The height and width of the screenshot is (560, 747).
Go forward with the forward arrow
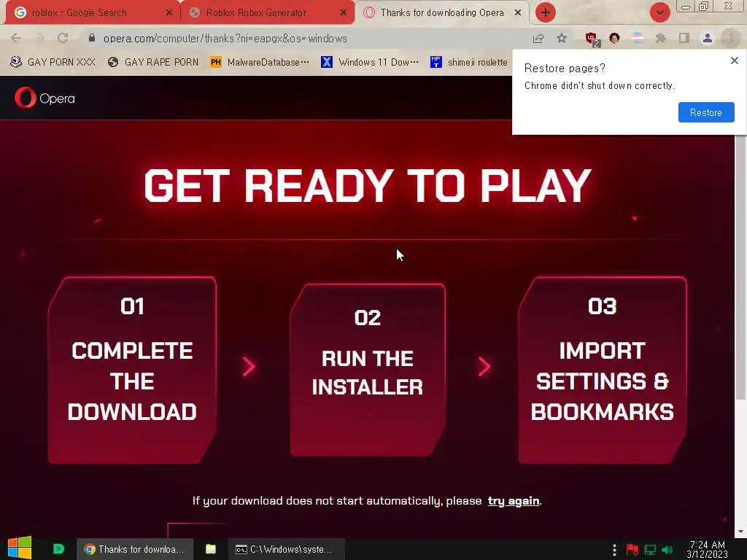tap(39, 38)
